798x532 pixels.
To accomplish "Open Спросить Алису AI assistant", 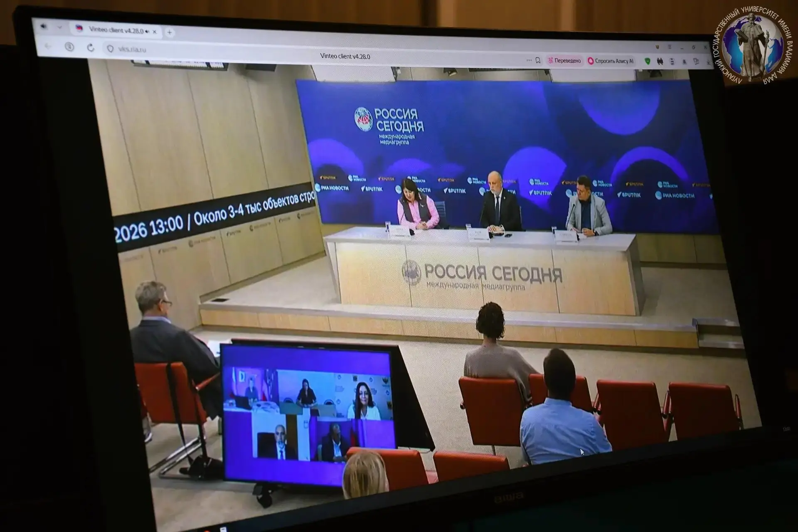I will point(611,61).
